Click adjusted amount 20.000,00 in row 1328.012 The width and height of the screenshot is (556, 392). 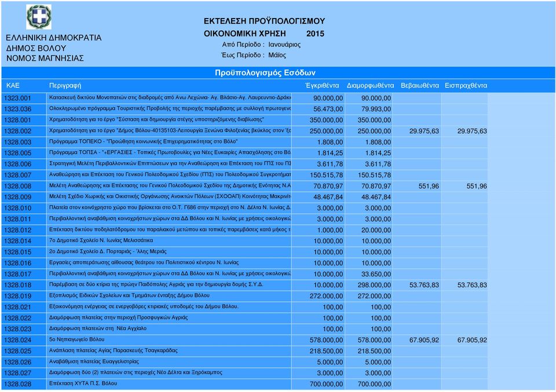coord(376,230)
